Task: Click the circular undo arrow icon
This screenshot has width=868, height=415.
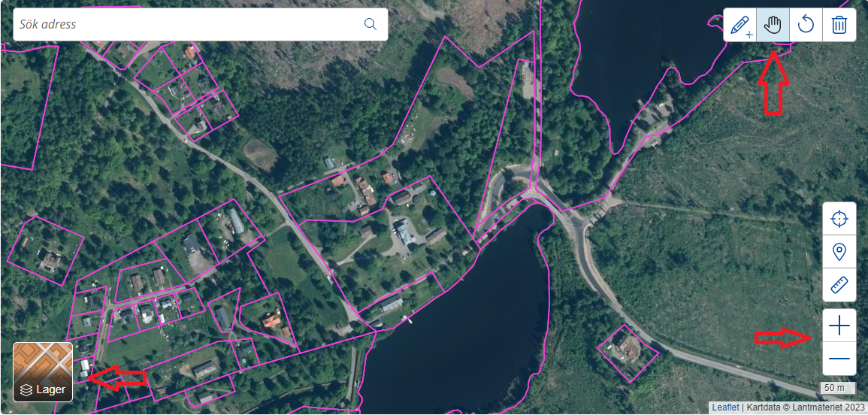Action: 806,25
